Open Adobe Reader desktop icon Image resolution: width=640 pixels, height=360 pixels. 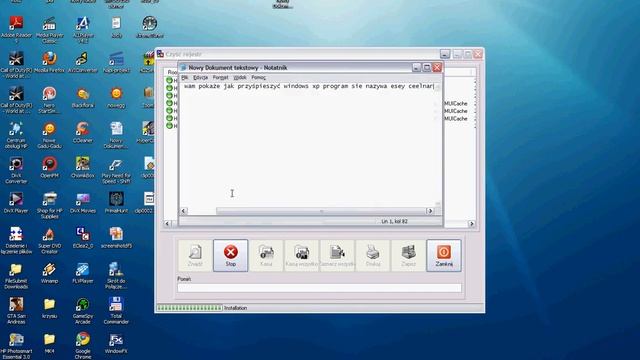pyautogui.click(x=16, y=29)
